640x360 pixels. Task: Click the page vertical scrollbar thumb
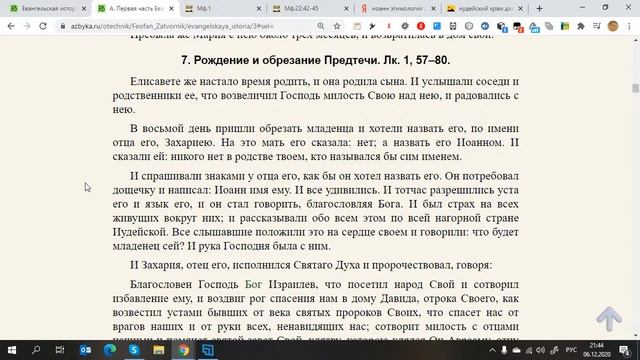636,88
